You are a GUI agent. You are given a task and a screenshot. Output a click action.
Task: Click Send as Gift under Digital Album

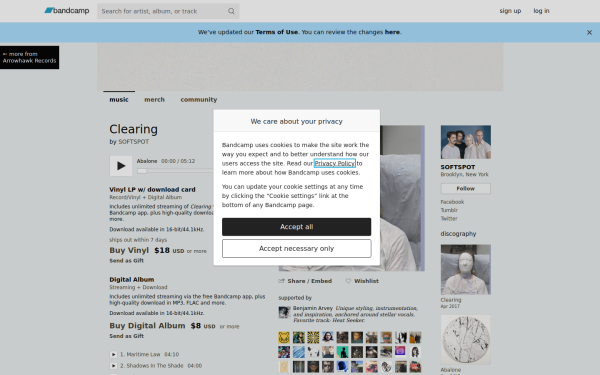pyautogui.click(x=126, y=336)
